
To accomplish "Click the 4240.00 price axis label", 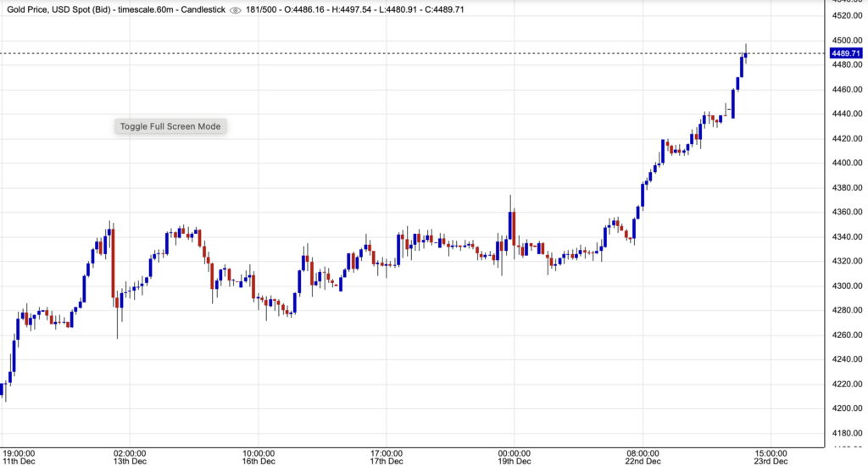I will point(847,359).
